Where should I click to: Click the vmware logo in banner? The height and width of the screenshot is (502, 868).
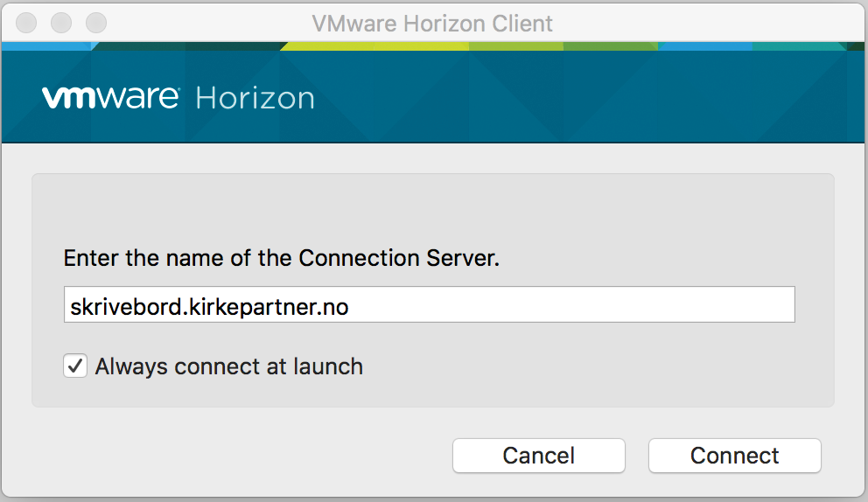pos(110,97)
